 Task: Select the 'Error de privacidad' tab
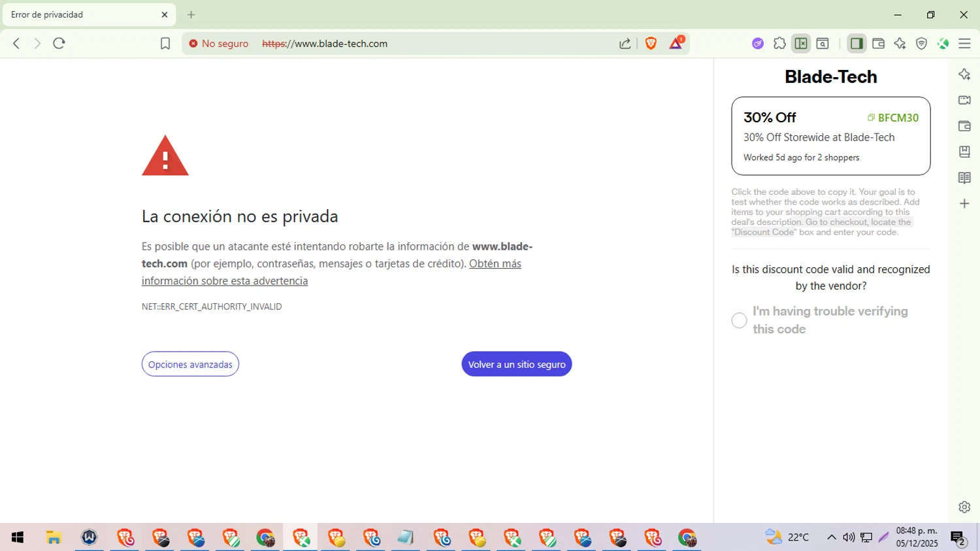89,14
